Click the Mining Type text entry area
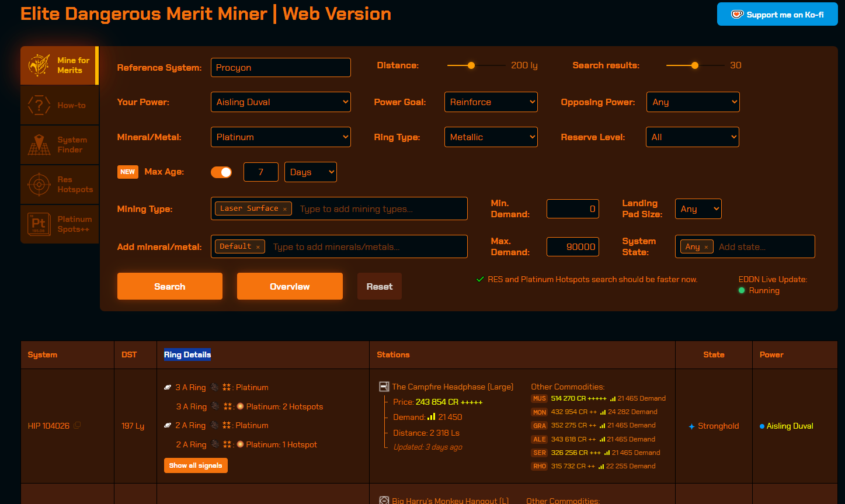 380,209
